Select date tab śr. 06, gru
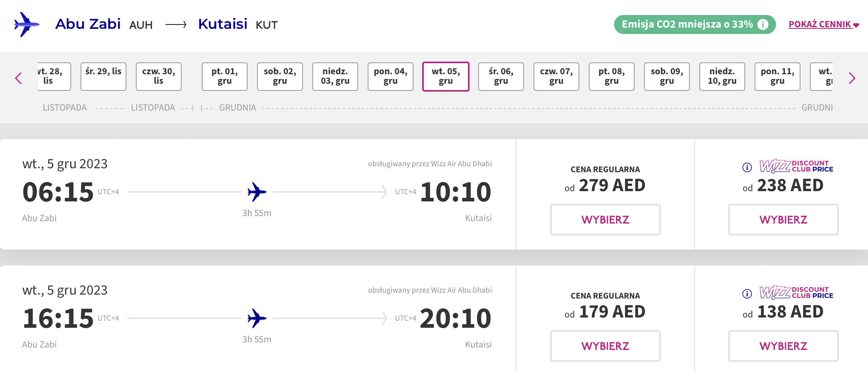The width and height of the screenshot is (868, 372). click(501, 77)
